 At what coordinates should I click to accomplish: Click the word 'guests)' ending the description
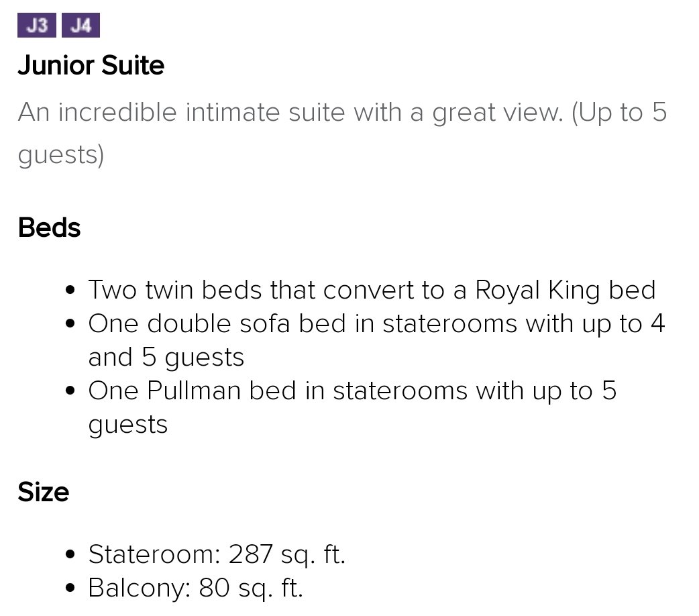60,155
